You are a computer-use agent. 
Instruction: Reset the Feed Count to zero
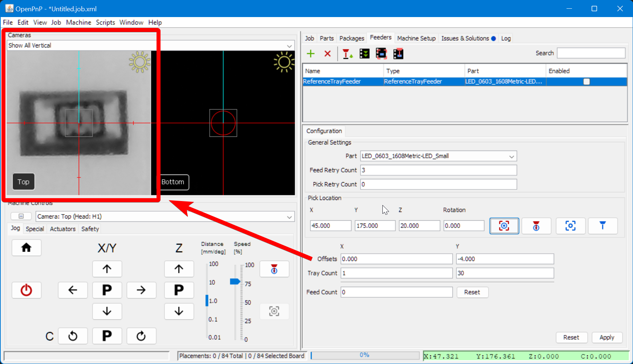472,292
